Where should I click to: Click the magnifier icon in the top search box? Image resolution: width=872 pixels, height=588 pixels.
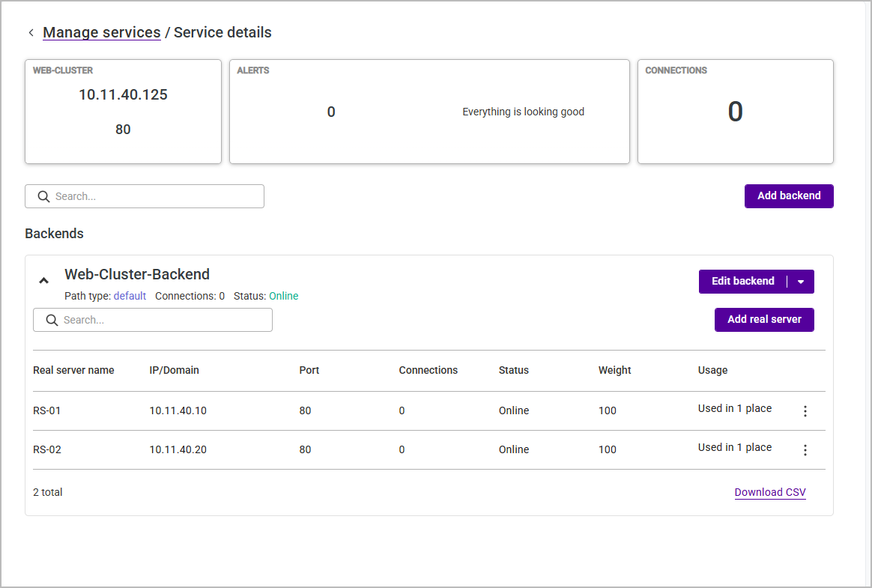point(43,196)
